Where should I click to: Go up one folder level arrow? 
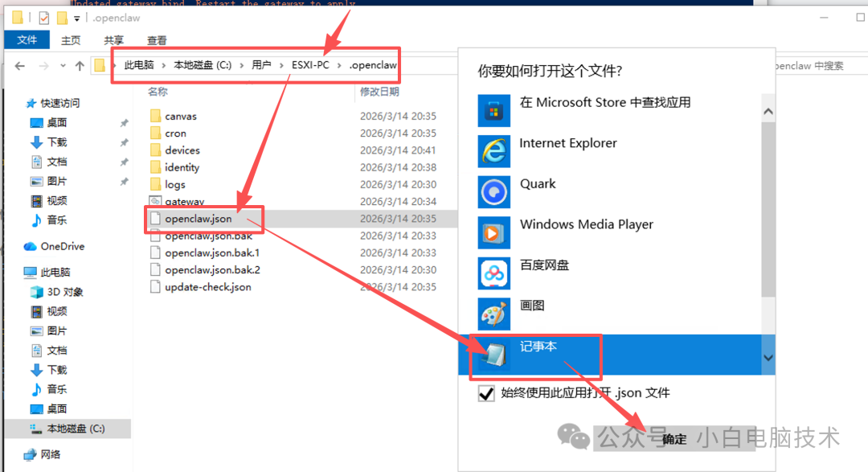[x=80, y=66]
